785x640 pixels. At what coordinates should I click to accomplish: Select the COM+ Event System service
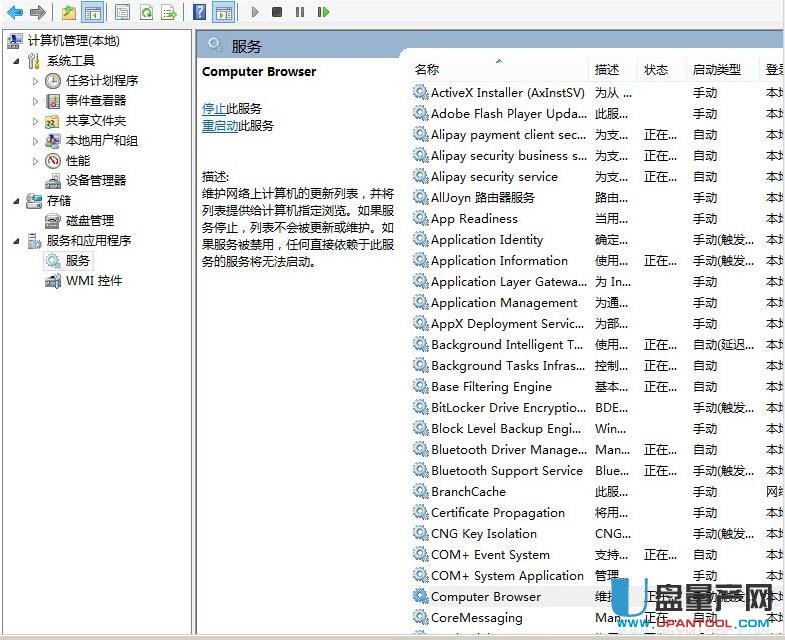597,555
